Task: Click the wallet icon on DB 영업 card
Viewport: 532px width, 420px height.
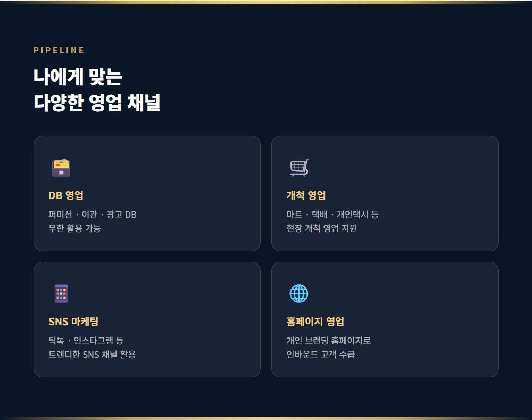Action: (x=61, y=168)
